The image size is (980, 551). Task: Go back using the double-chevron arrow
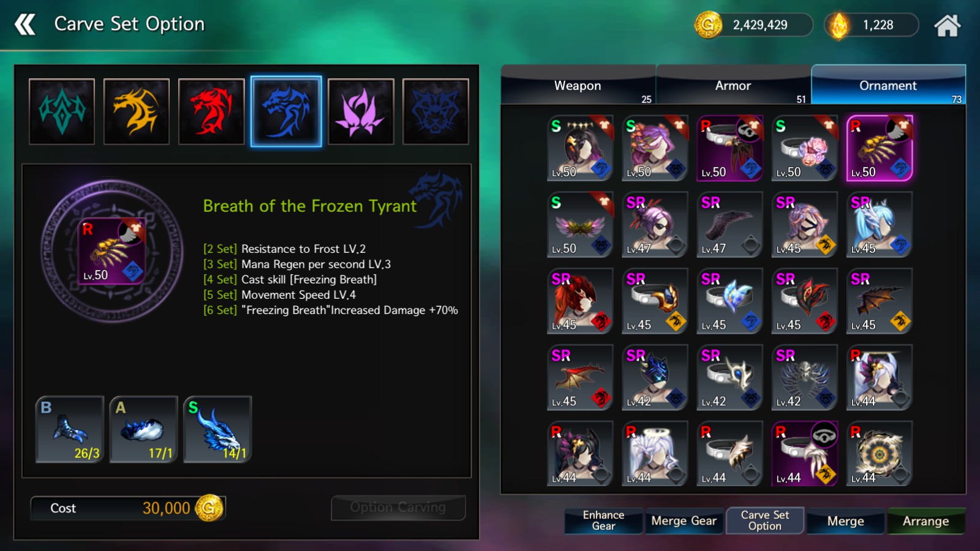(25, 24)
